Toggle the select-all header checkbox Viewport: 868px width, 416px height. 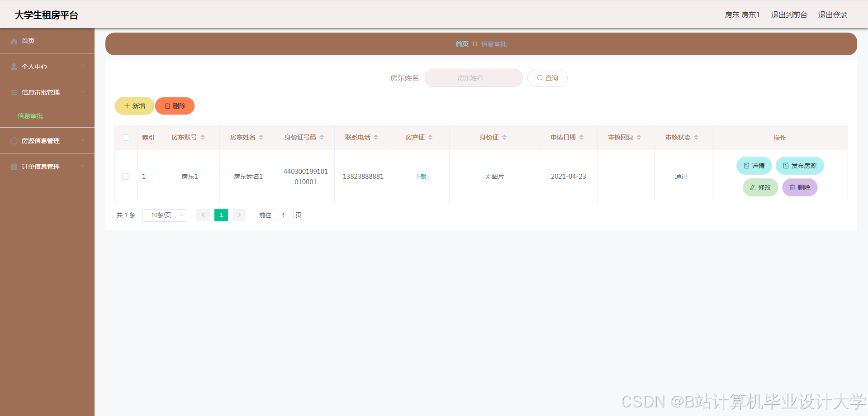[126, 138]
